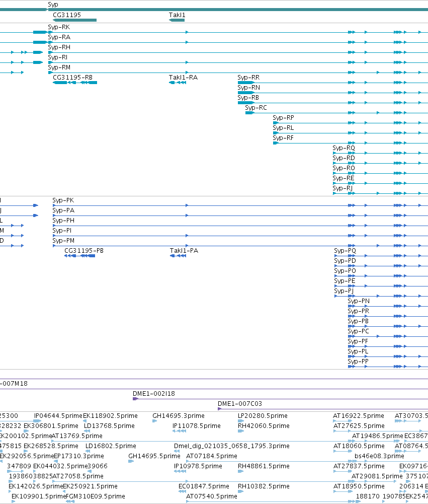The height and width of the screenshot is (504, 428).
Task: Select EST AT16922.5prime label
Action: click(x=359, y=415)
